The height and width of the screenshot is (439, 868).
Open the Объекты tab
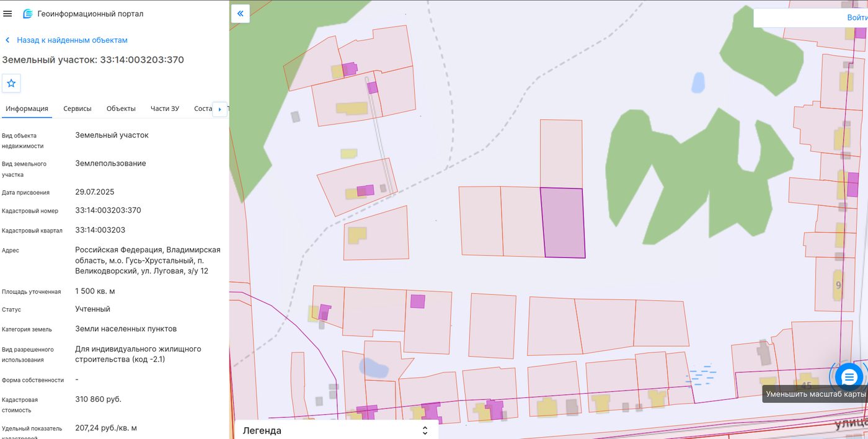coord(121,109)
